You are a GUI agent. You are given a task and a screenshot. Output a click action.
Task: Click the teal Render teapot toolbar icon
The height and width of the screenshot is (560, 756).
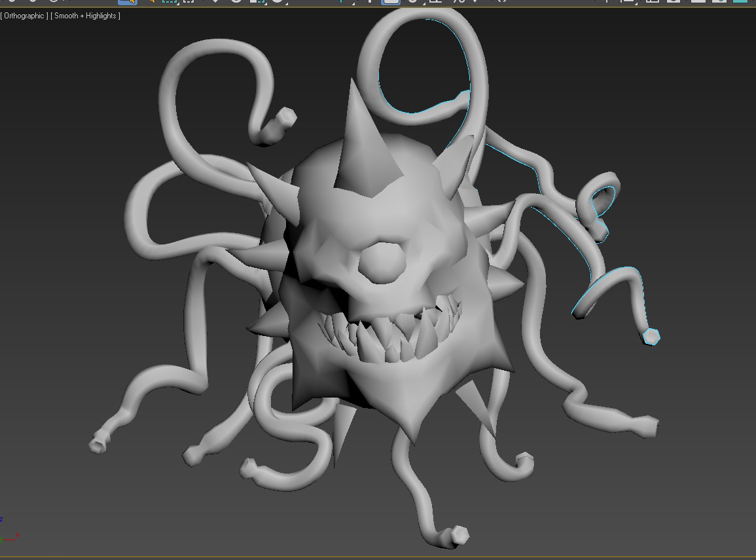pos(740,1)
